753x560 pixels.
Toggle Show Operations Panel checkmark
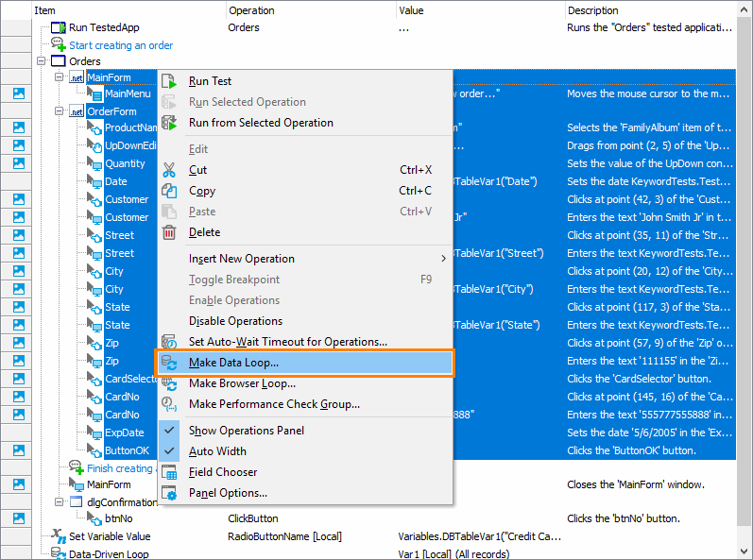pos(170,431)
